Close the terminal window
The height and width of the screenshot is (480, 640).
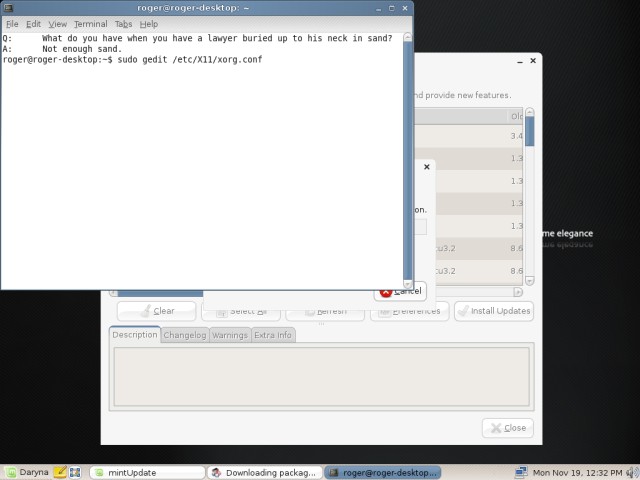coord(405,8)
